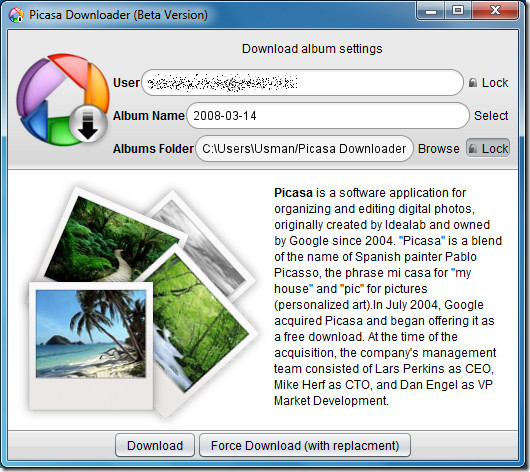Viewport: 530px width, 472px height.
Task: Click the "Albums Folder" label
Action: point(153,148)
